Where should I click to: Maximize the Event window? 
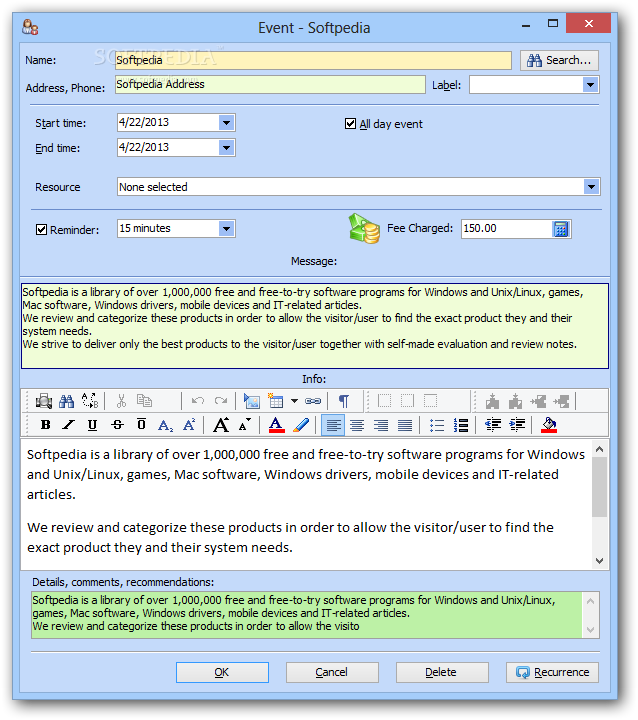point(553,23)
